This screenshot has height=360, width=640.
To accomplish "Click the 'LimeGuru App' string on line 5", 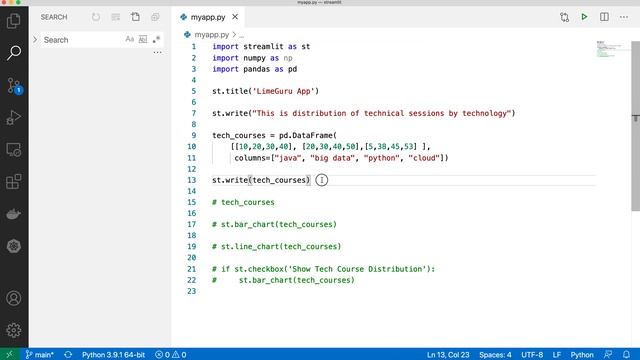I will 284,91.
